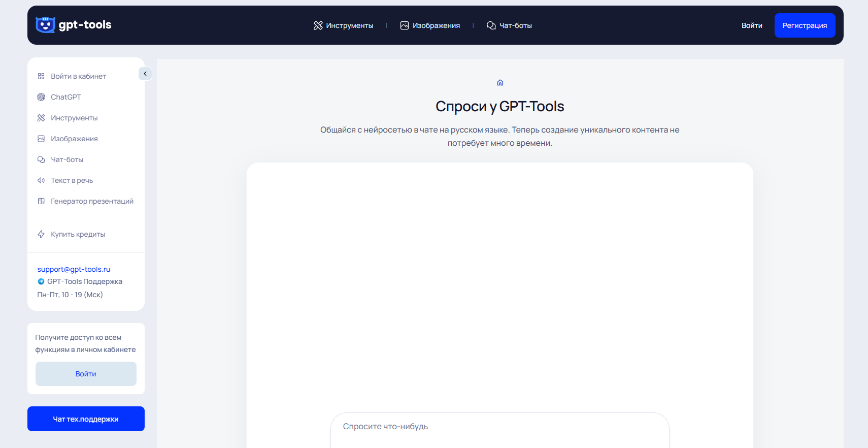This screenshot has width=868, height=448.
Task: Click the lightning icon beside Купить кредиты
Action: click(41, 234)
